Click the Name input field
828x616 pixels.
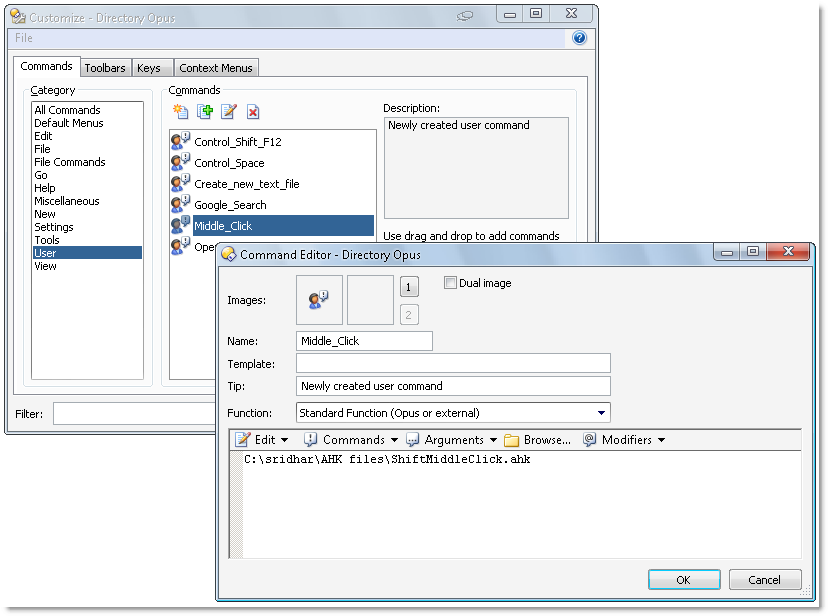click(364, 341)
